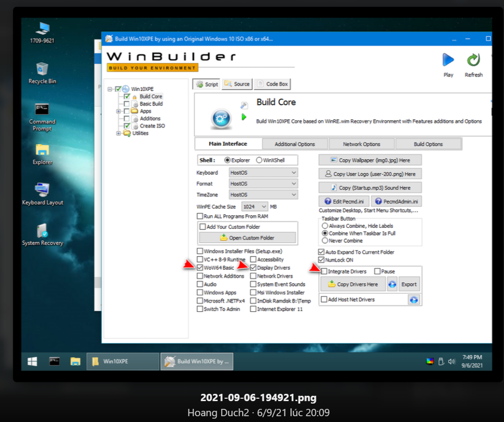504x422 pixels.
Task: Select Always Combine, Hide Labels option
Action: click(x=325, y=226)
